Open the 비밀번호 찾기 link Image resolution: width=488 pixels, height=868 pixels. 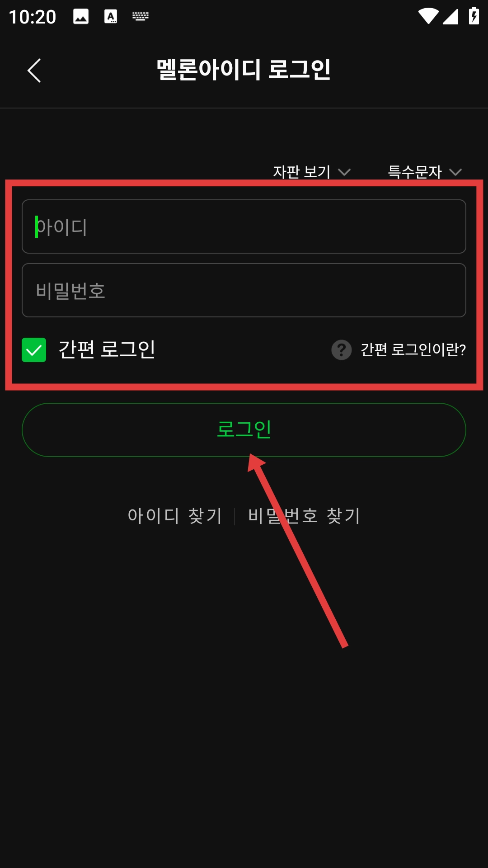coord(304,516)
